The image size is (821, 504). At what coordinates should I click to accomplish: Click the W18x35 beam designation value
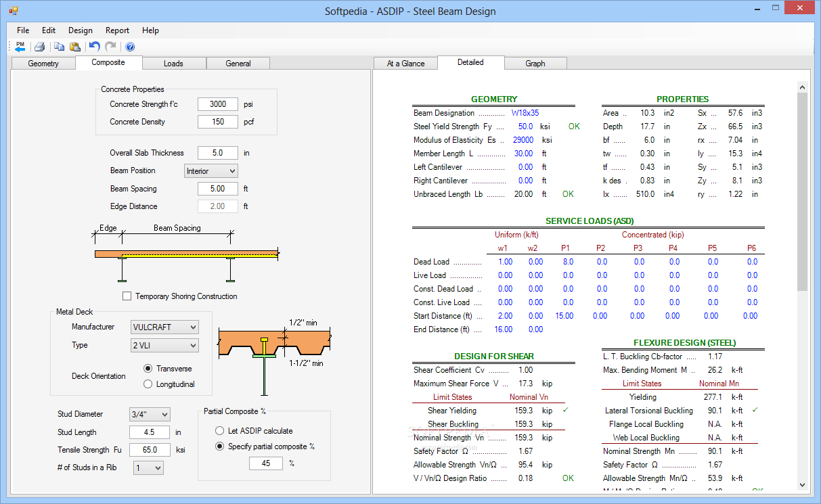click(525, 113)
